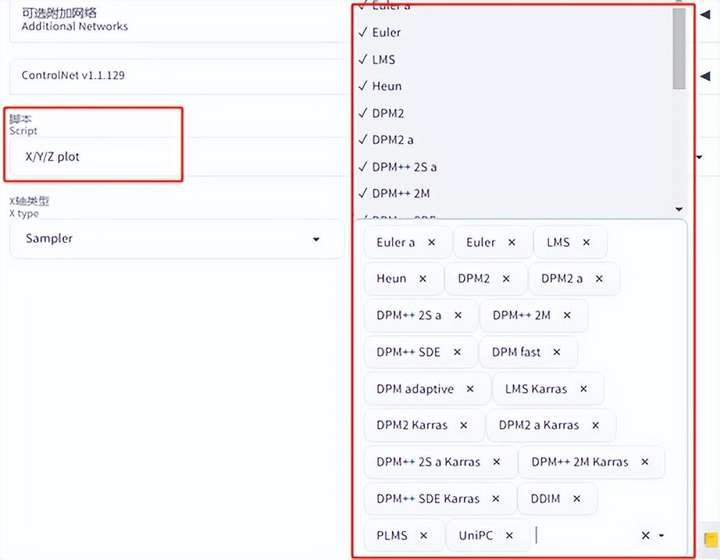Clear all selected sampler values

click(645, 535)
